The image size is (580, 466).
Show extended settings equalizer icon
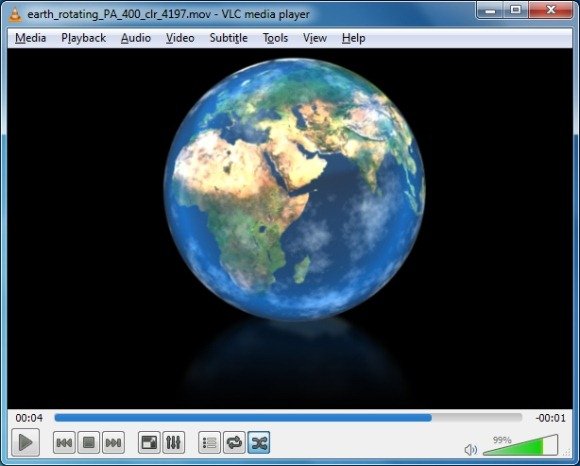[x=173, y=442]
